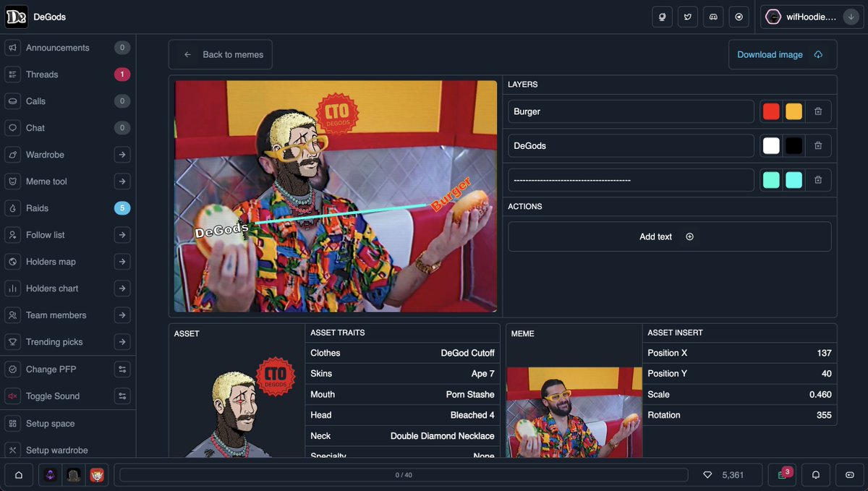Click the Meme tool arrow icon
Viewport: 868px width, 491px height.
122,182
